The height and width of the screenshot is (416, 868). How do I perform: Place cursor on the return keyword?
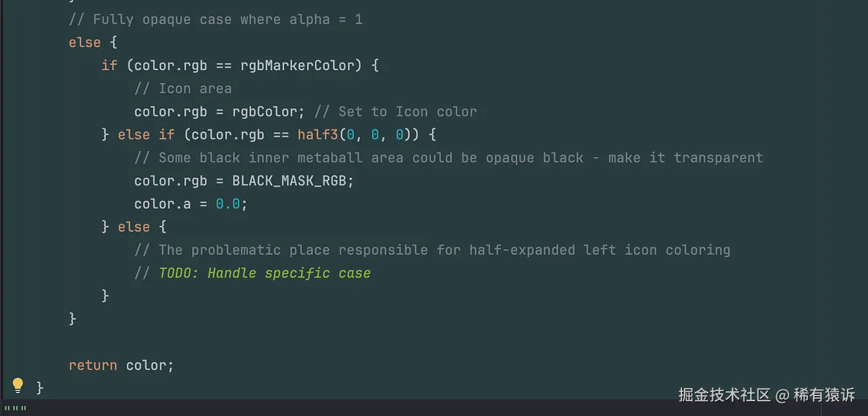pos(93,365)
